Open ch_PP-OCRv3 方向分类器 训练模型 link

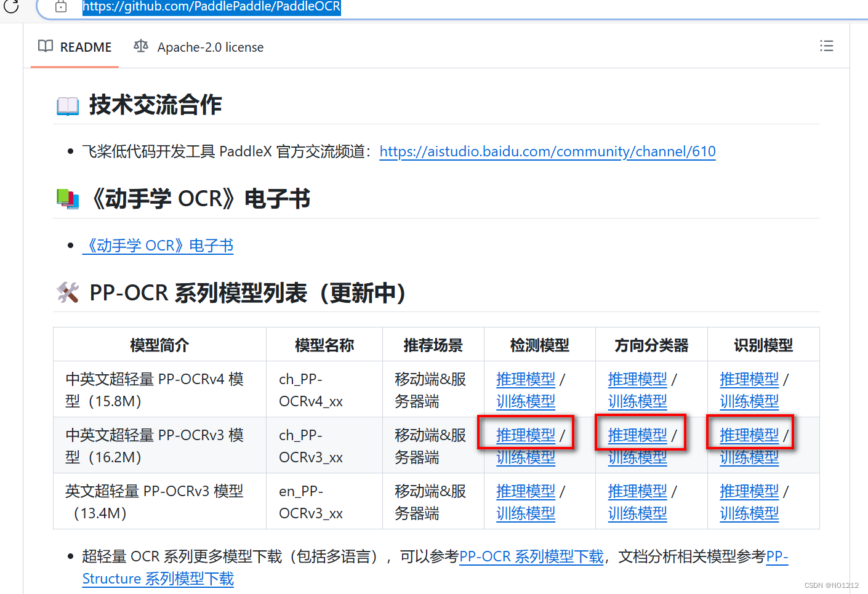coord(638,457)
